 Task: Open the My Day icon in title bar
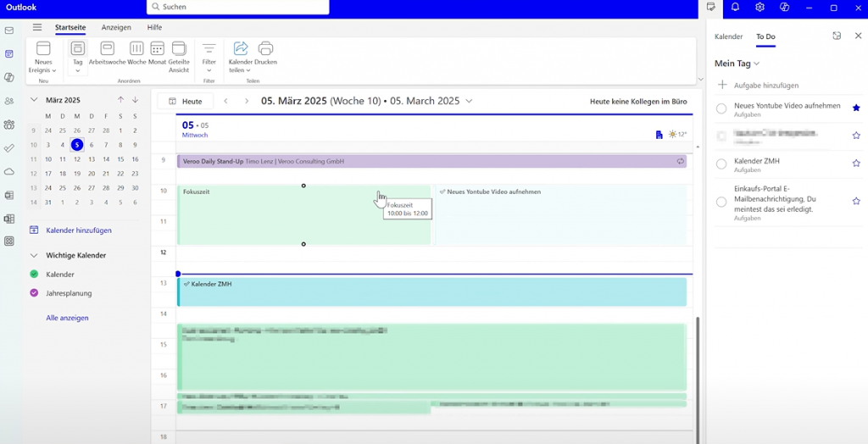click(711, 7)
